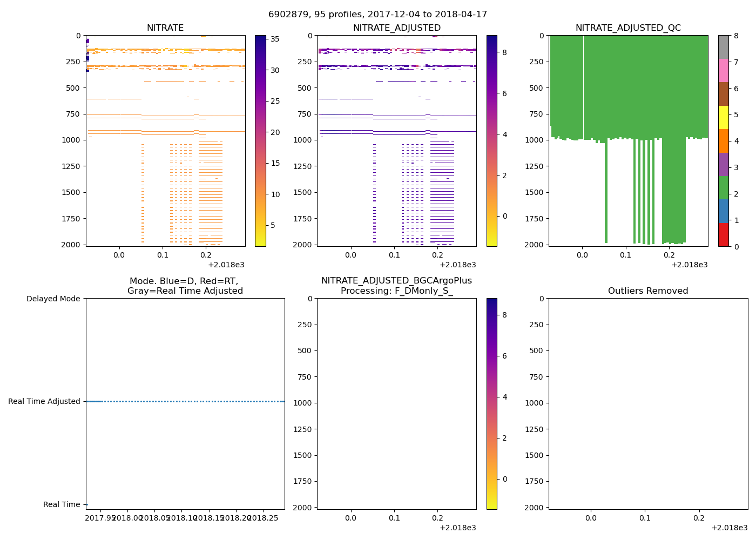The width and height of the screenshot is (756, 540).
Task: Click the Delayed Mode axis label
Action: click(53, 299)
